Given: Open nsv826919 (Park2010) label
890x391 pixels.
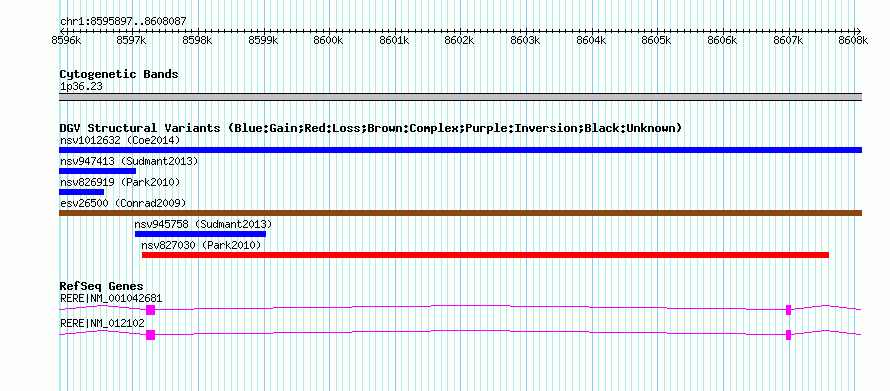Looking at the screenshot, I should coord(120,182).
